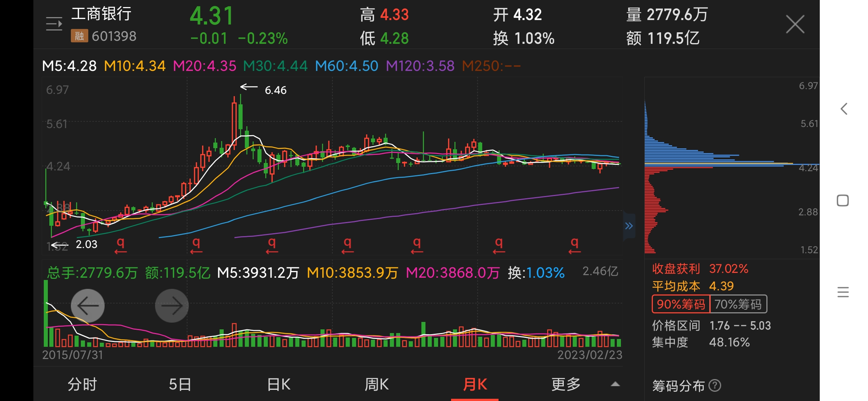Tap the Android back navigation chevron
Viewport: 868px width, 401px height.
point(844,109)
